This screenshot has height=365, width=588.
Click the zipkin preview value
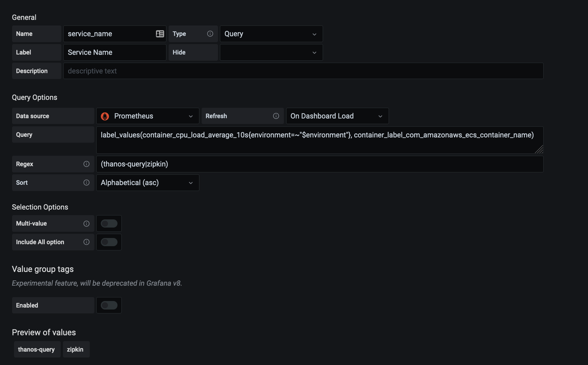pos(76,349)
